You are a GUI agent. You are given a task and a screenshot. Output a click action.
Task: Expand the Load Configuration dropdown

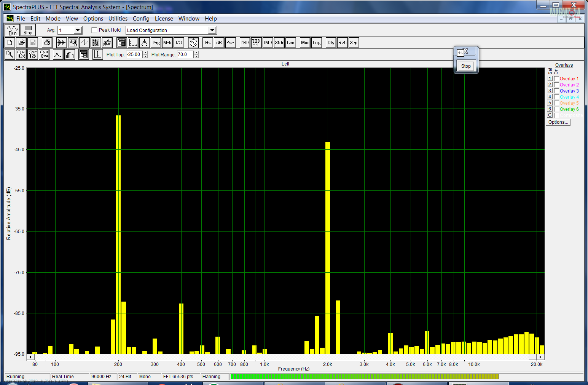[x=212, y=30]
